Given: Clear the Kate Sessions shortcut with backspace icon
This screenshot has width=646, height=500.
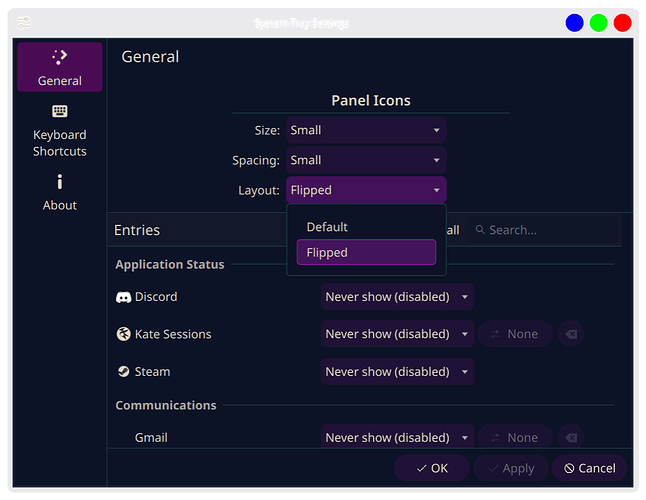Looking at the screenshot, I should 571,334.
